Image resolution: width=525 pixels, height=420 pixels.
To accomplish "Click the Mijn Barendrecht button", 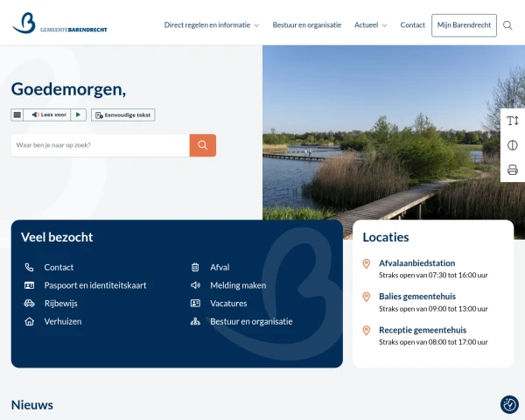I will click(464, 25).
